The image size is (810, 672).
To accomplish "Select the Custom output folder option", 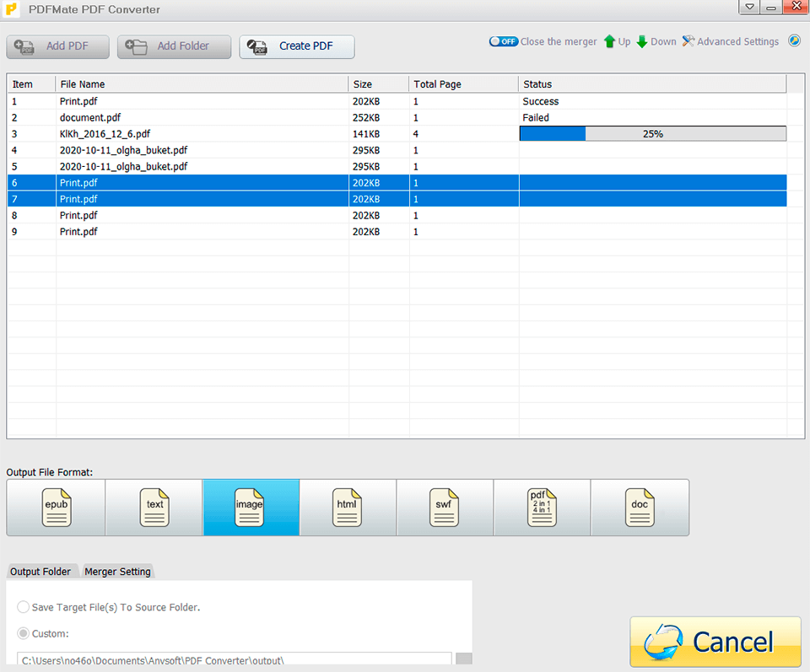I will 24,633.
